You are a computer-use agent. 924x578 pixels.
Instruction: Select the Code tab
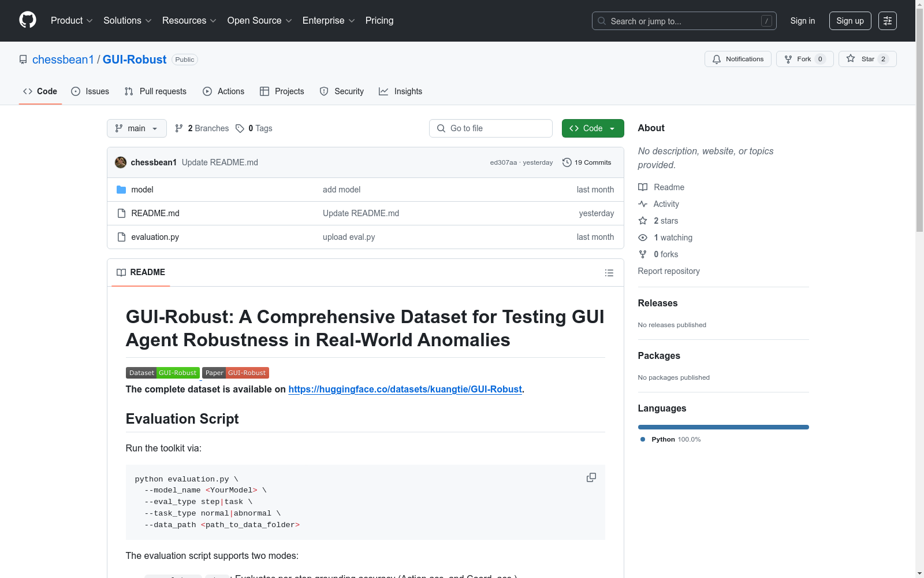click(40, 91)
